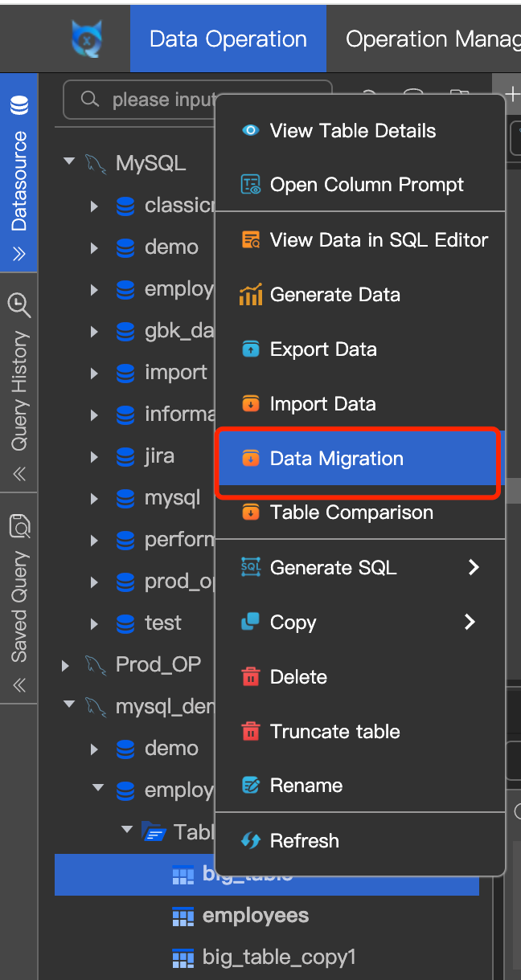Select Data Migration from context menu
This screenshot has width=521, height=980.
337,459
